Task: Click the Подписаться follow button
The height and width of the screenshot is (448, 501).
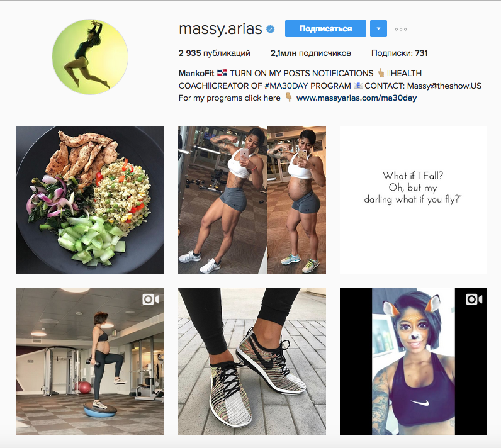Action: click(x=325, y=29)
